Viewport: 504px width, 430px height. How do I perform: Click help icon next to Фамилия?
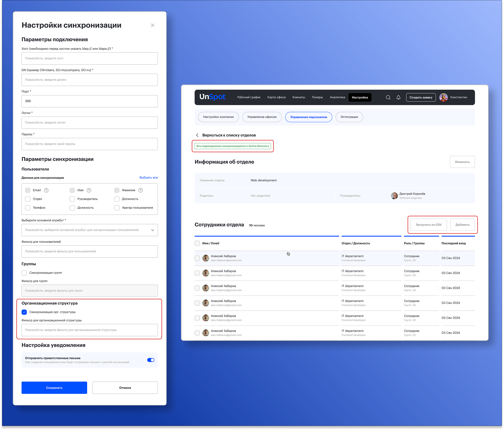click(x=140, y=190)
